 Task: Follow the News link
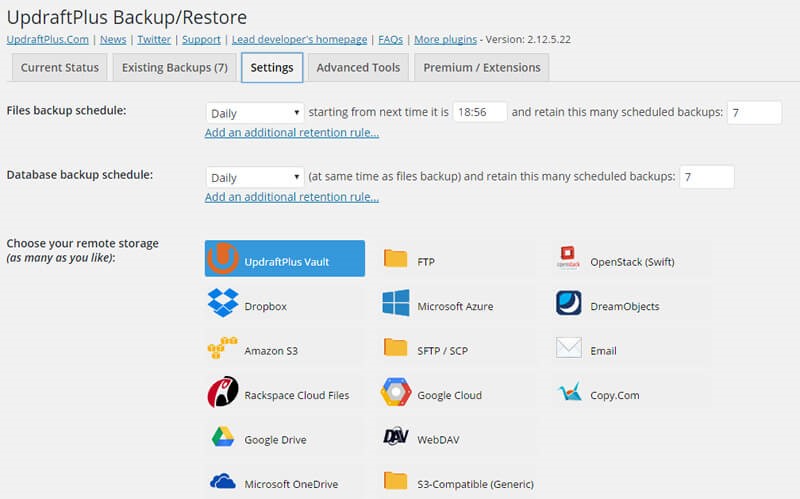(x=113, y=40)
